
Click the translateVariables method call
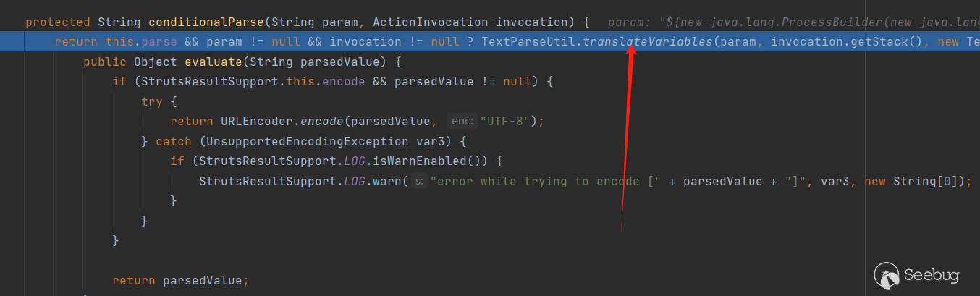pos(647,42)
